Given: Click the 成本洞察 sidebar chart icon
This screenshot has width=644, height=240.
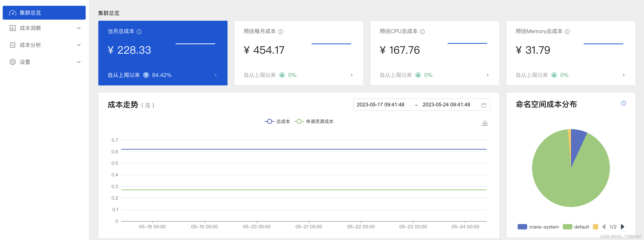Looking at the screenshot, I should coord(12,28).
